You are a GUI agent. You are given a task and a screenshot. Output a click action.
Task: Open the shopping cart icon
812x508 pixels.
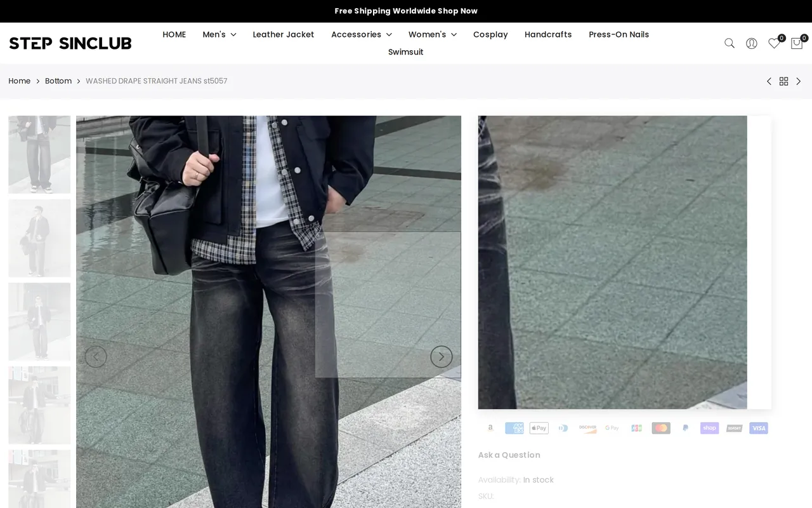[797, 43]
